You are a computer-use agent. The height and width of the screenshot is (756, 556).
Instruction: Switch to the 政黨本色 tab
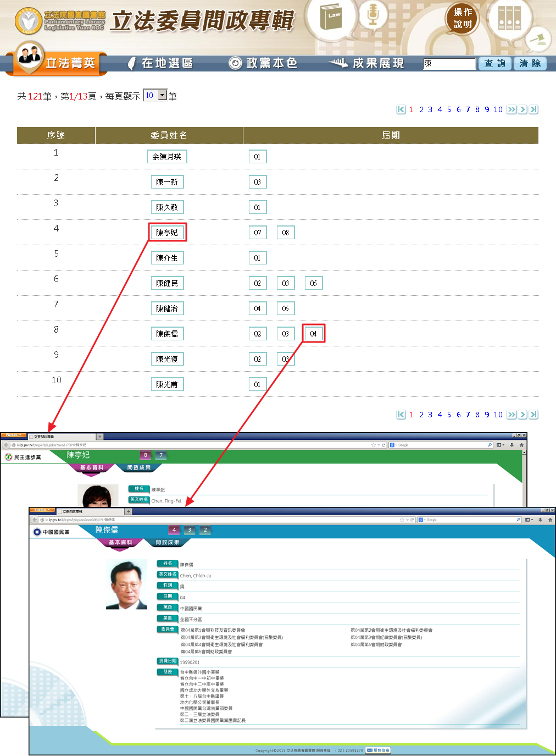click(263, 63)
